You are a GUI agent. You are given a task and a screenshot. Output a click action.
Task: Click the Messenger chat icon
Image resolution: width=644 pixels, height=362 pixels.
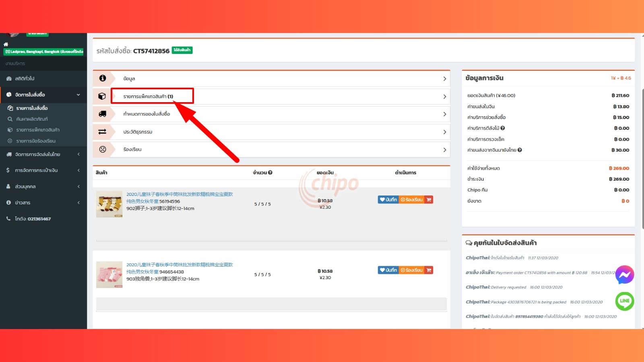(x=624, y=275)
